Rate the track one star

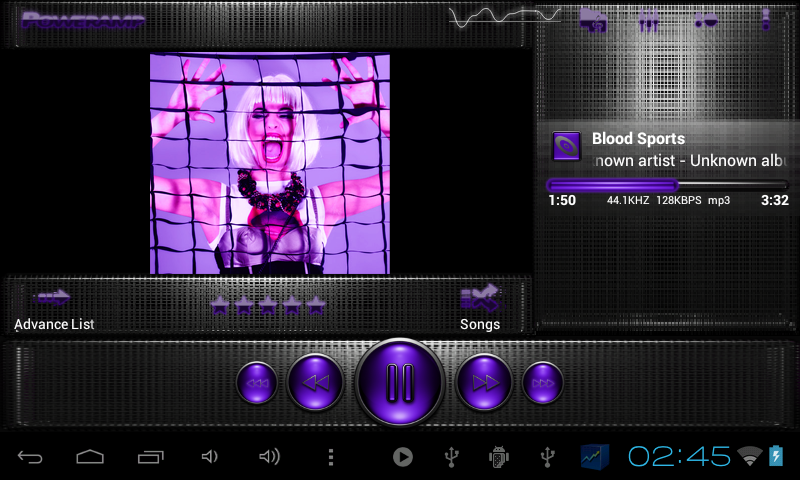tap(220, 306)
